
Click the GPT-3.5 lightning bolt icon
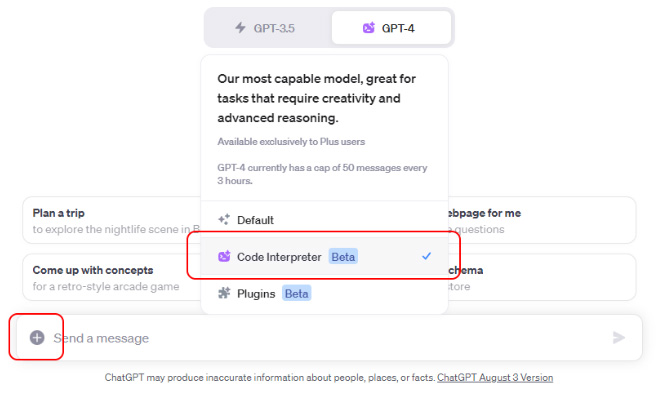(x=240, y=28)
